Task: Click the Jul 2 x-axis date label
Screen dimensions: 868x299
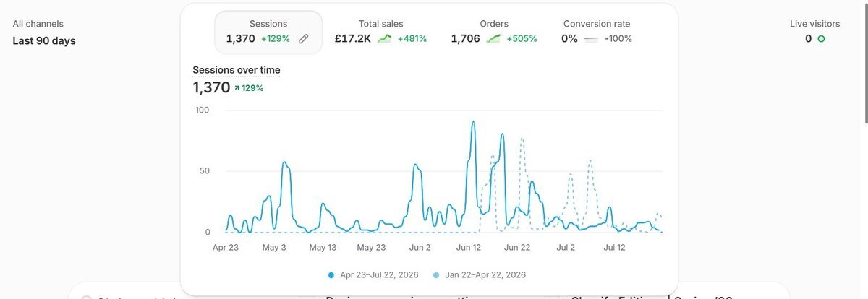Action: [566, 247]
